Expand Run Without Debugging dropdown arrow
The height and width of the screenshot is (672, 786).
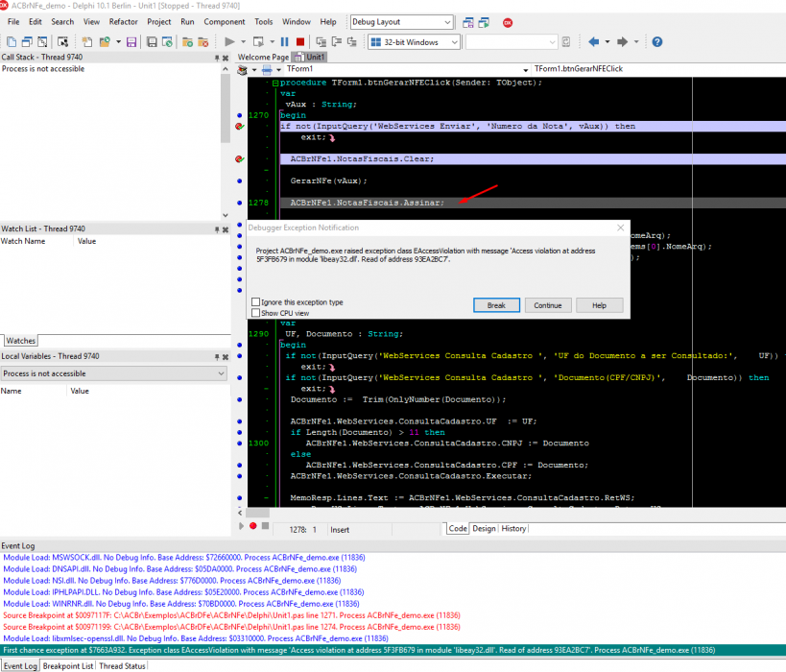point(272,42)
